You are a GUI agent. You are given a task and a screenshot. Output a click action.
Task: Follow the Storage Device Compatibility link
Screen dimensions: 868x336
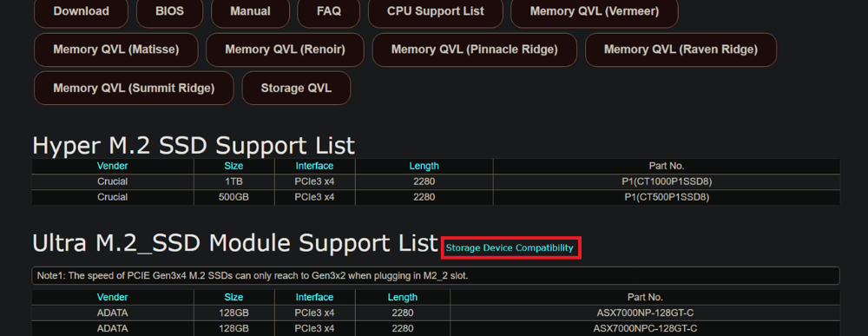tap(510, 248)
